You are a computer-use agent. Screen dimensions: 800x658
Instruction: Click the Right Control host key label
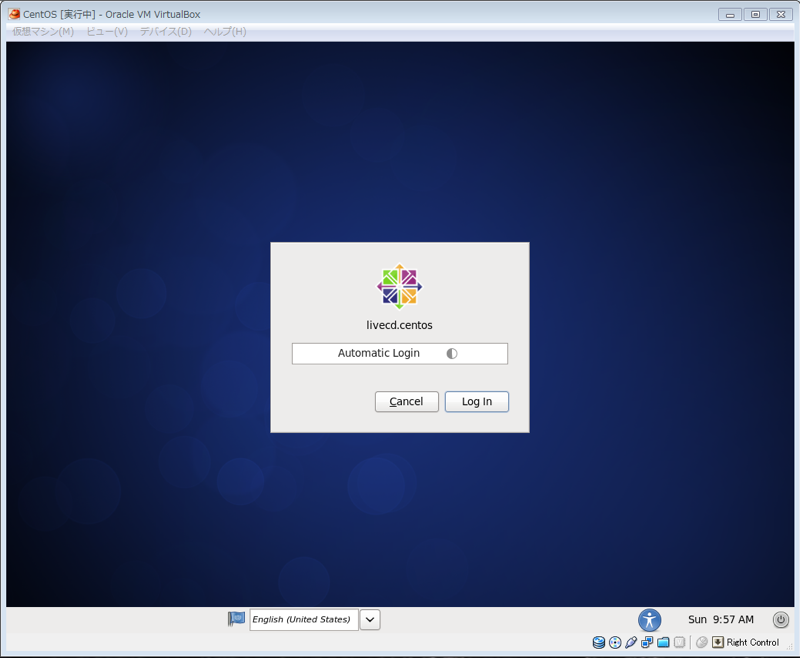753,643
